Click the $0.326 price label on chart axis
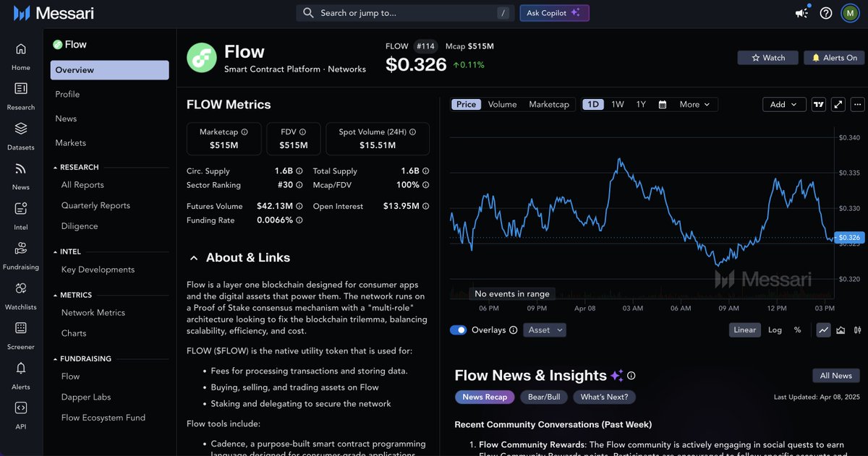Image resolution: width=868 pixels, height=456 pixels. point(850,238)
